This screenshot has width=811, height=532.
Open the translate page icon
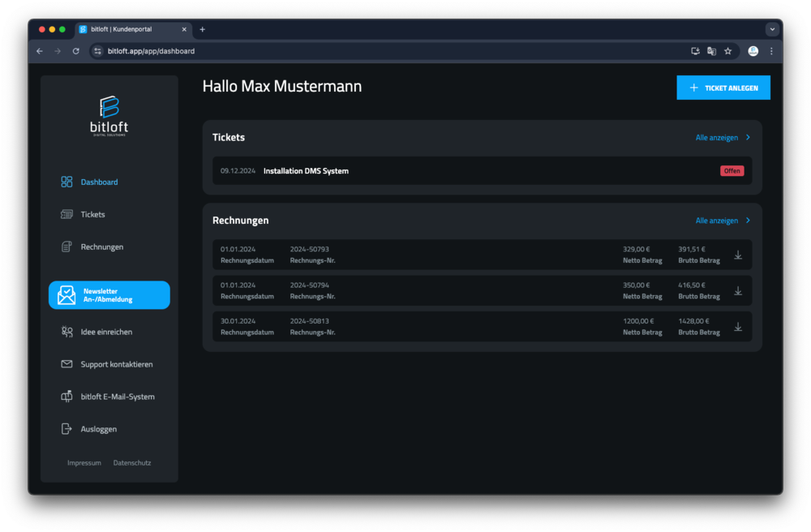(x=712, y=51)
